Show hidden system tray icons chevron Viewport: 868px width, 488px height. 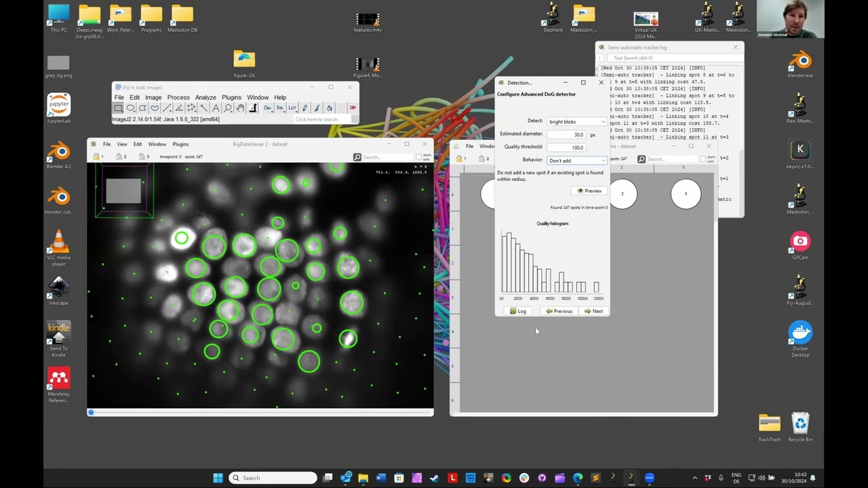click(x=694, y=478)
